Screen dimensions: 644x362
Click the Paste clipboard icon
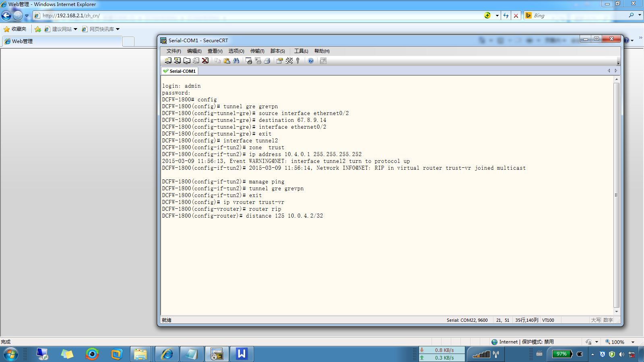point(227,61)
